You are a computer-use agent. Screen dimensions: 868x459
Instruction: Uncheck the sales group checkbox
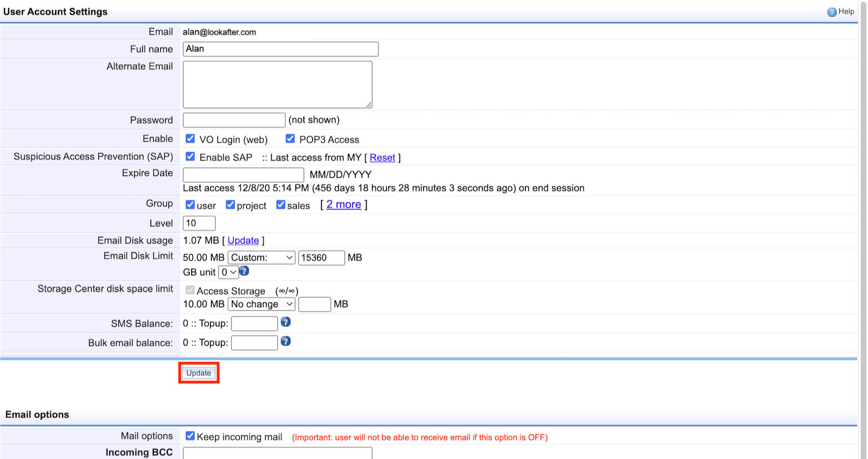tap(281, 205)
